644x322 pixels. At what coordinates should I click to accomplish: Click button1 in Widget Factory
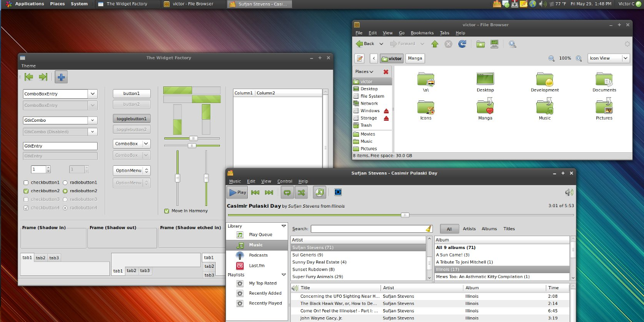click(x=131, y=93)
